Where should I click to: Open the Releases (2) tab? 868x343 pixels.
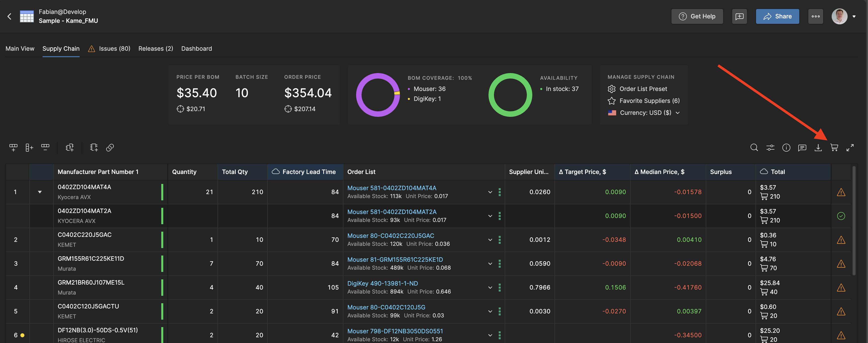click(155, 48)
